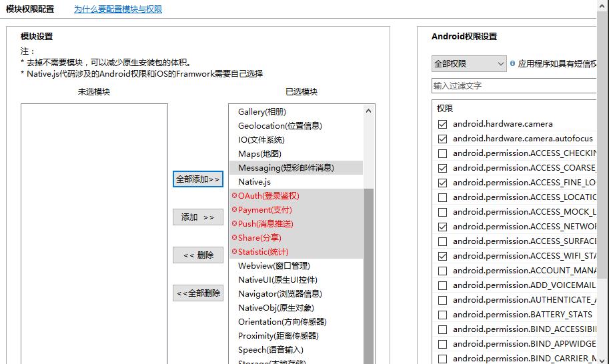Click the 全部添加>> button
Screen dimensions: 609x364
click(198, 179)
